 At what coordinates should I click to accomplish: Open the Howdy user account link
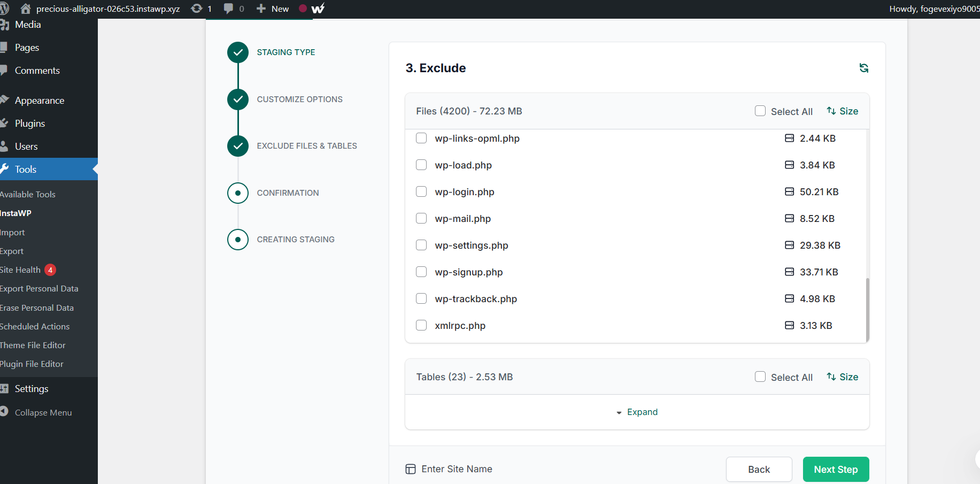point(934,9)
